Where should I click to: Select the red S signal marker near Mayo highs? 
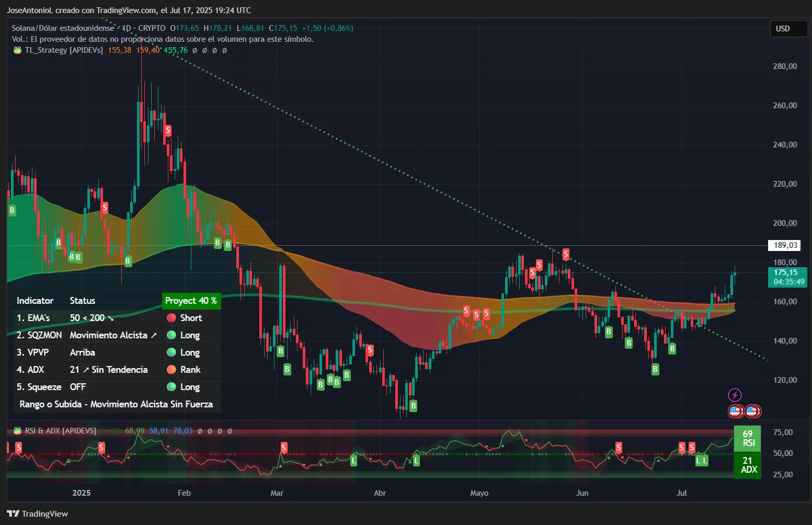click(x=565, y=255)
